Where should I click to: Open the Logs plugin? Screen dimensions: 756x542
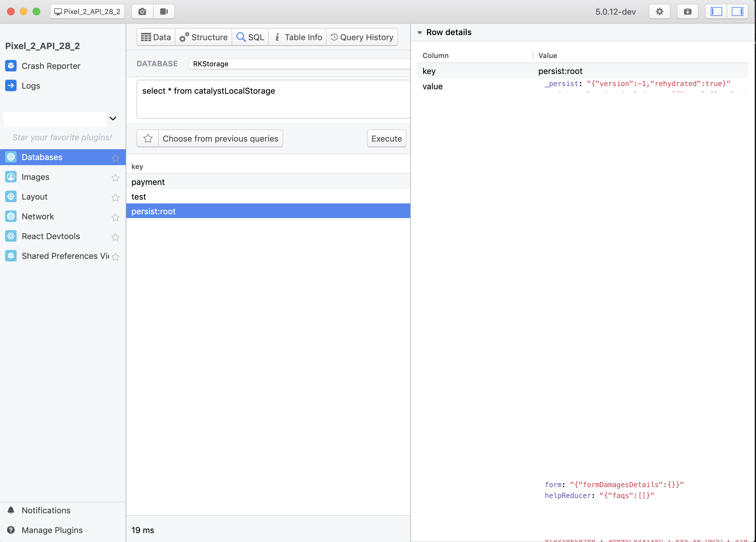(31, 86)
